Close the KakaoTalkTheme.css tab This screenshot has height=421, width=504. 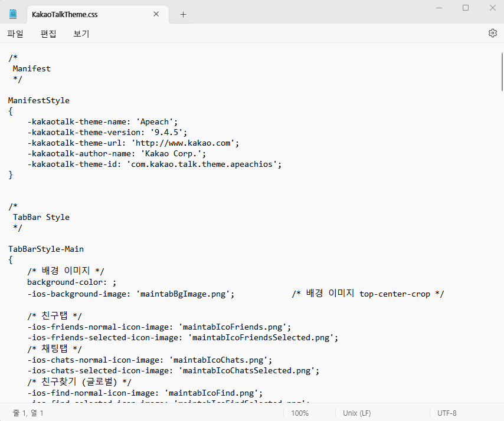pyautogui.click(x=156, y=14)
